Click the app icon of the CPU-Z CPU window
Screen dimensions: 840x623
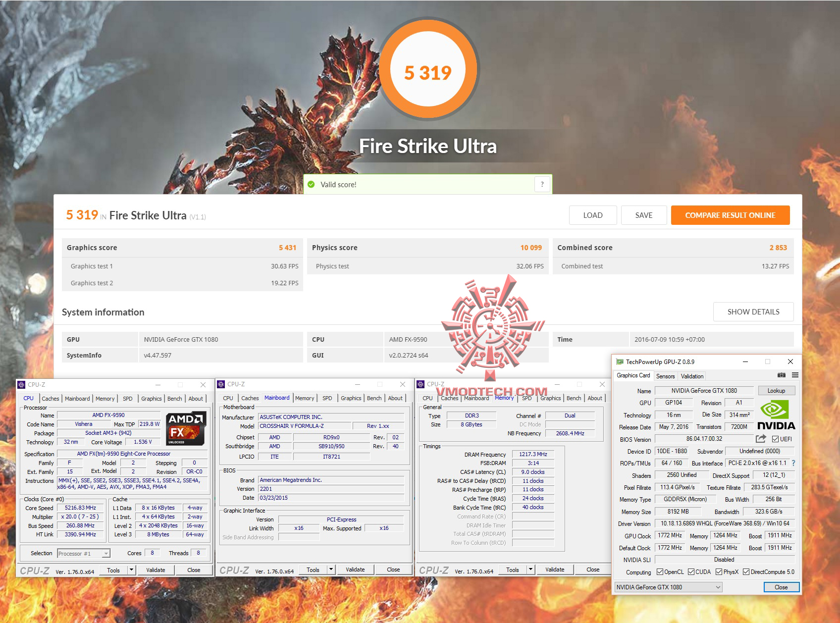coord(21,385)
